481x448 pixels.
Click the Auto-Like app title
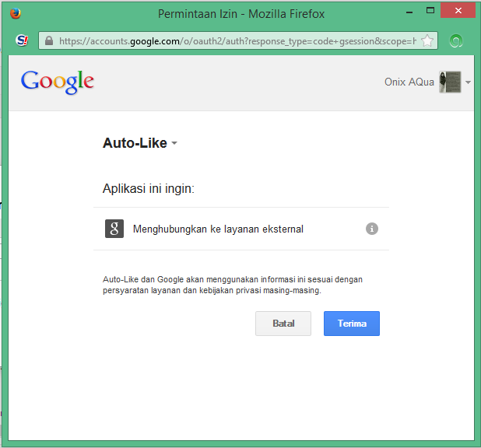click(135, 143)
